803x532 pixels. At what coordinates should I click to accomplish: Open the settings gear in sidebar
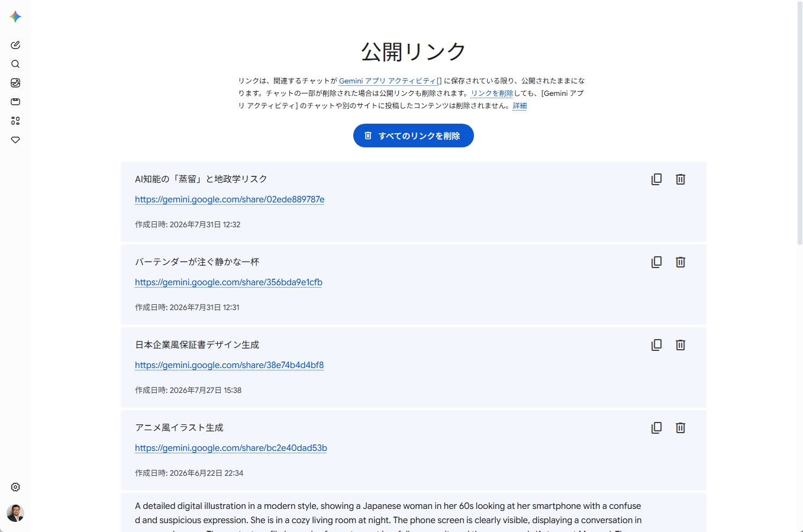coord(15,487)
